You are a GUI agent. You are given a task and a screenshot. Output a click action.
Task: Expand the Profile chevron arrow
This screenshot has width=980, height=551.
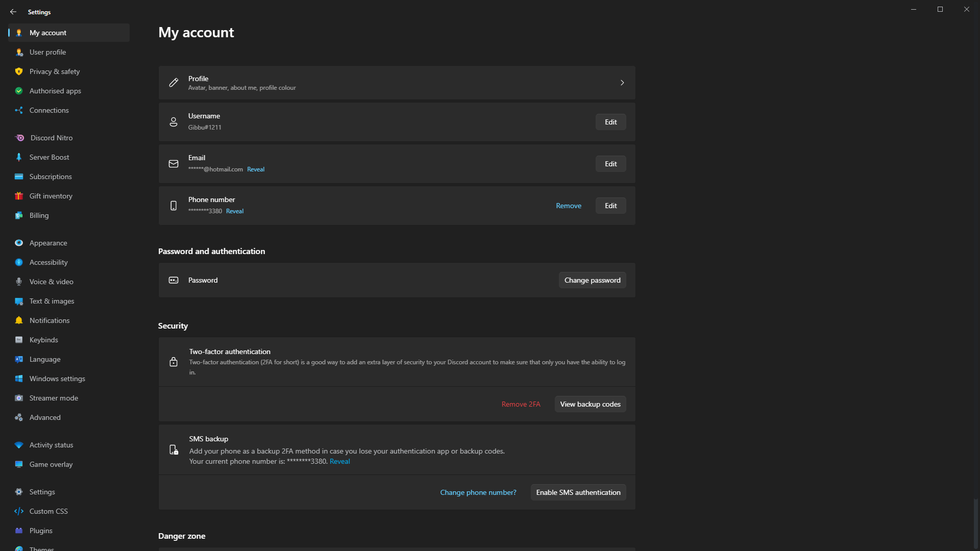pos(622,82)
